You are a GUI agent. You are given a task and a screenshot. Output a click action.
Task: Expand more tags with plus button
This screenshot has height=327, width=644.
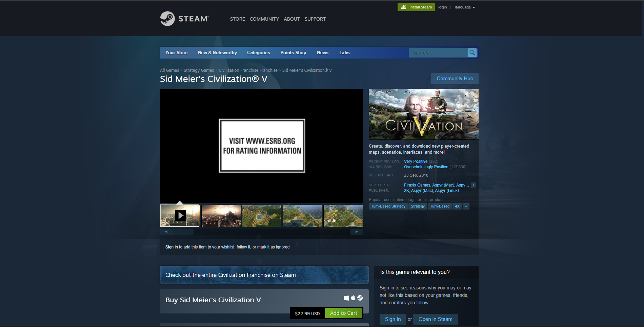coord(466,206)
